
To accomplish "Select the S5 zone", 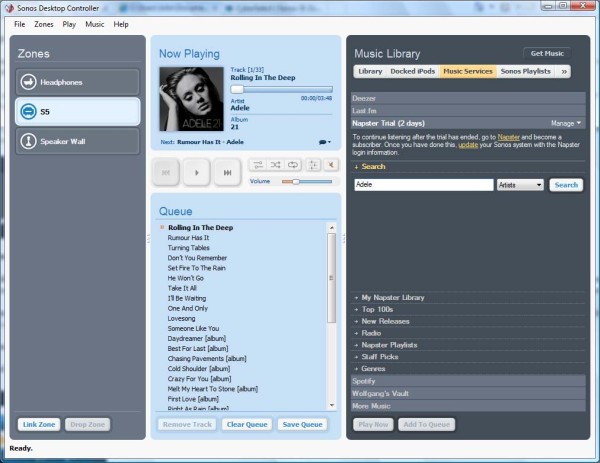I will tap(78, 112).
